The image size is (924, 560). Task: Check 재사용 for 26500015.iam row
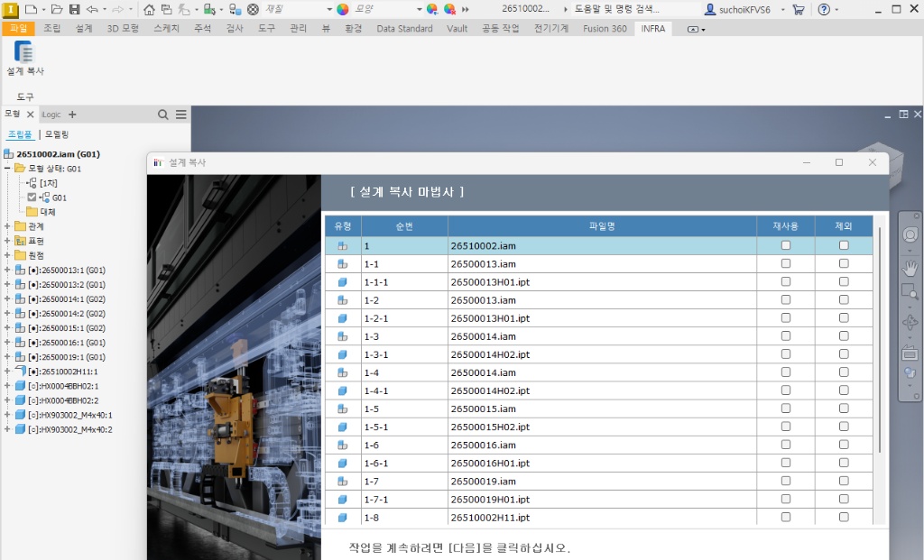point(786,409)
